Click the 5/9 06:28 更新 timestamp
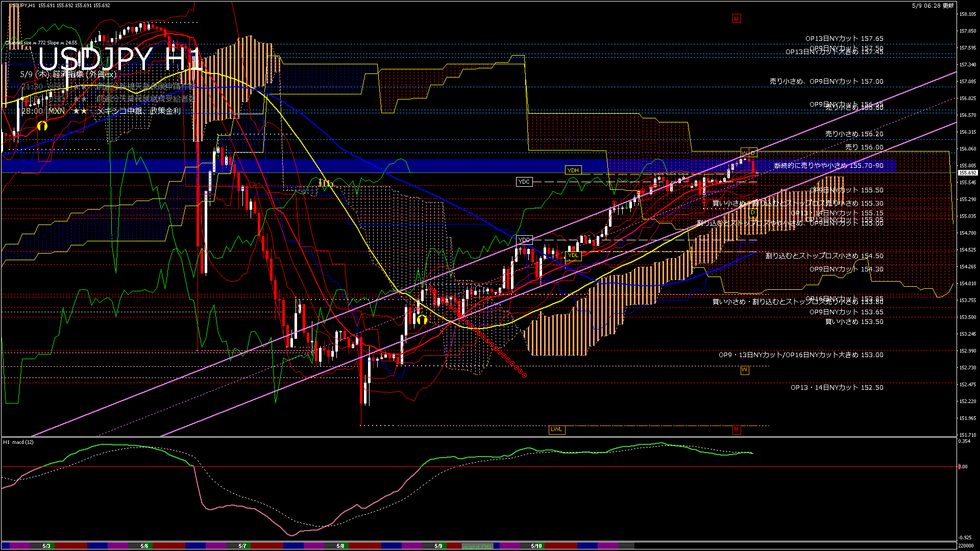The width and height of the screenshot is (980, 551). (x=933, y=6)
